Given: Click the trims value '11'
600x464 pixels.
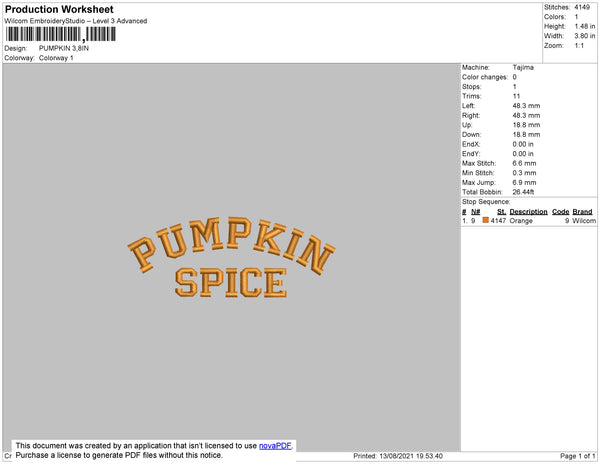Looking at the screenshot, I should coord(516,96).
